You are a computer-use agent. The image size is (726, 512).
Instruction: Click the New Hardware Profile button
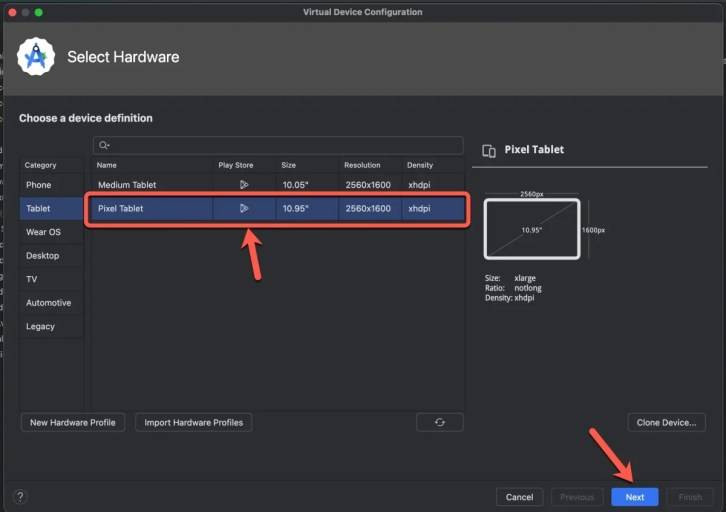pyautogui.click(x=73, y=422)
